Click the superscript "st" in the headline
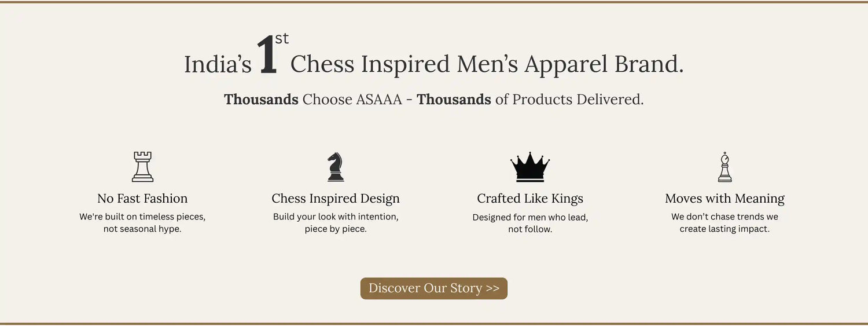This screenshot has width=868, height=326. 282,39
